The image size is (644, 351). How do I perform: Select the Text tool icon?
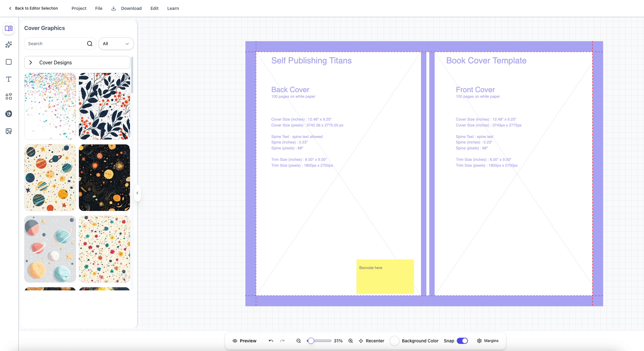9,79
